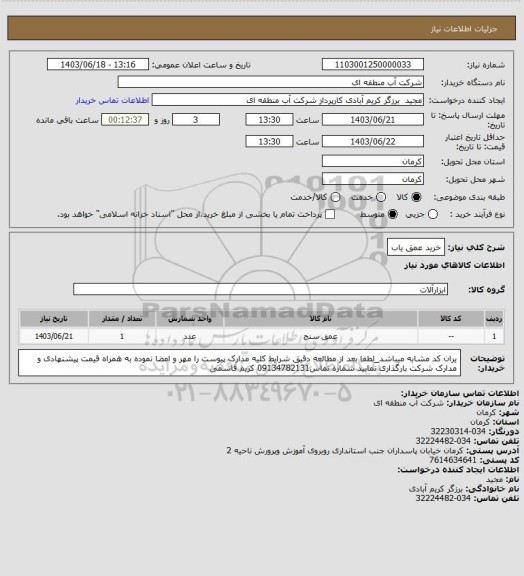Choose the جزیی purchase type radio

tap(433, 214)
